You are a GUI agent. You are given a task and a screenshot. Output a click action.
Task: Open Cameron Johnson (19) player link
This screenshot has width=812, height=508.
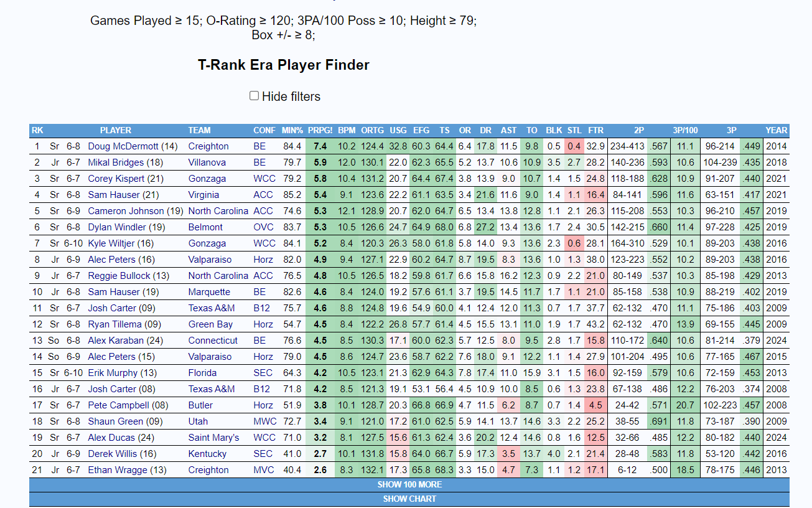click(136, 211)
